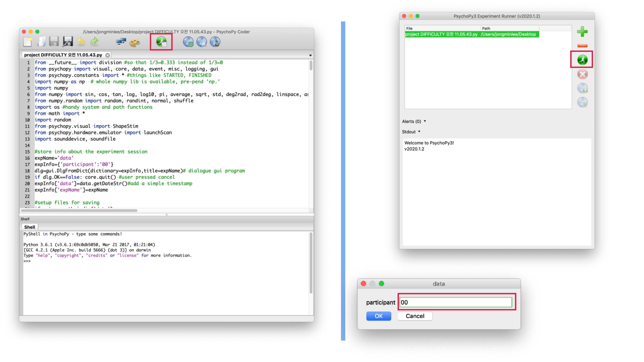The height and width of the screenshot is (362, 644).
Task: Click globe sync icon with green arrows
Action: (188, 42)
